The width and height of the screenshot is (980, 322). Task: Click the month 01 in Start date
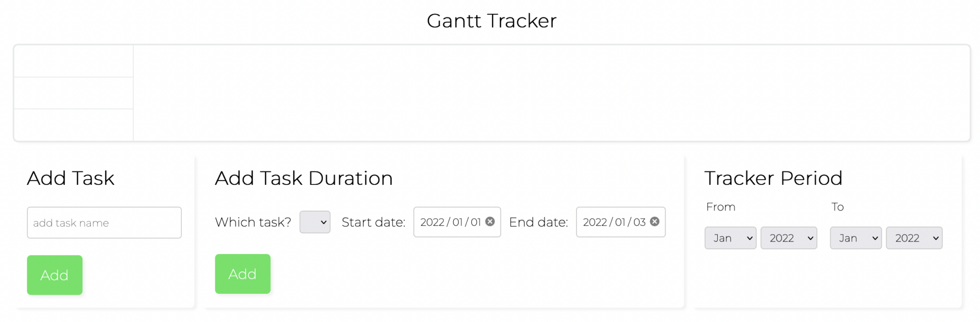coord(457,222)
